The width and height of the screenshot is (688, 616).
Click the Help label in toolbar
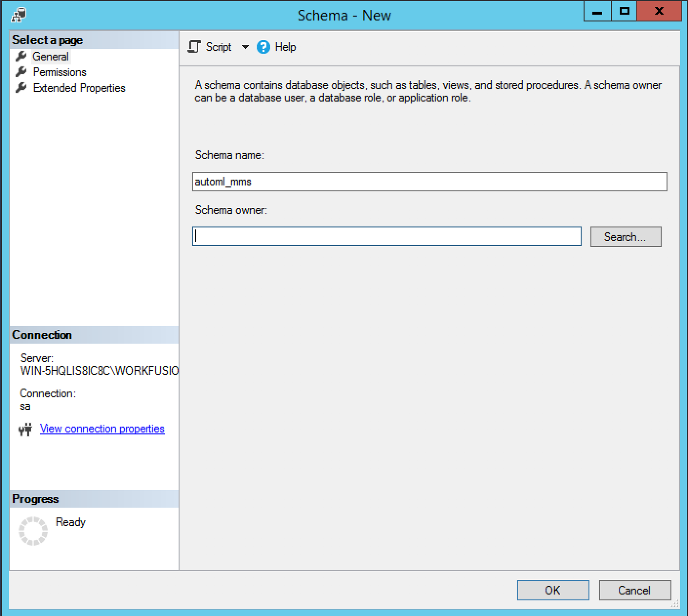(285, 47)
